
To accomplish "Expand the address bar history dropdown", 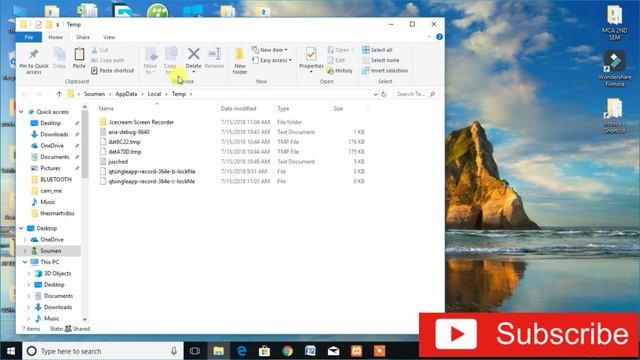I will 375,94.
